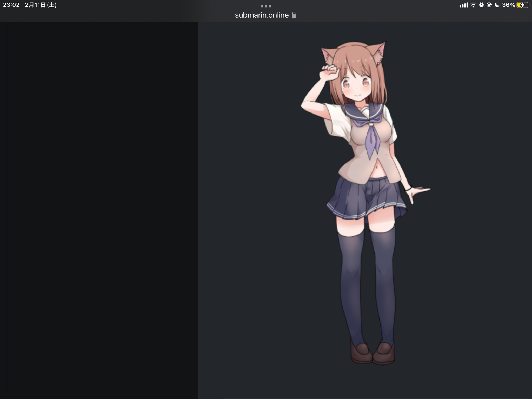The height and width of the screenshot is (399, 532).
Task: Click the empty darker left side panel
Action: 99,208
